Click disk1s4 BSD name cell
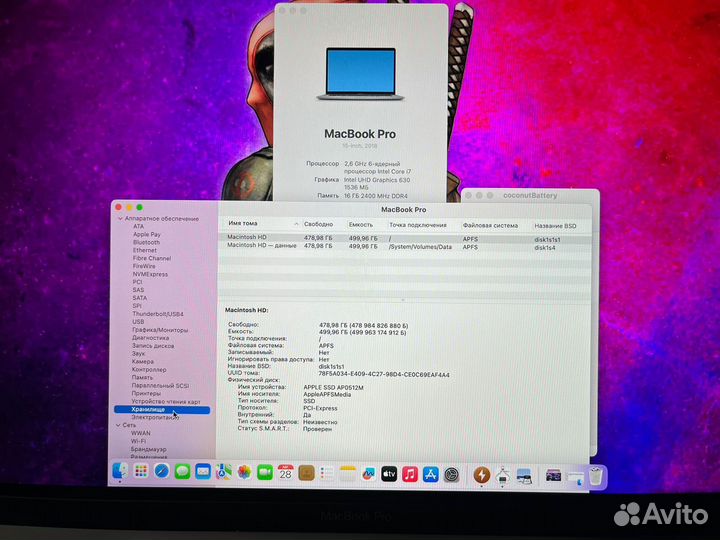 click(x=545, y=248)
